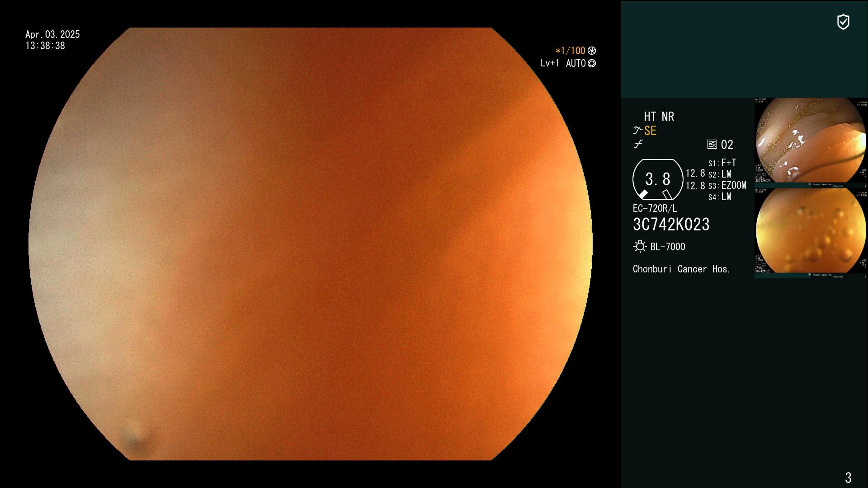868x488 pixels.
Task: Click the brightness level Lv+1 text
Action: [x=549, y=63]
